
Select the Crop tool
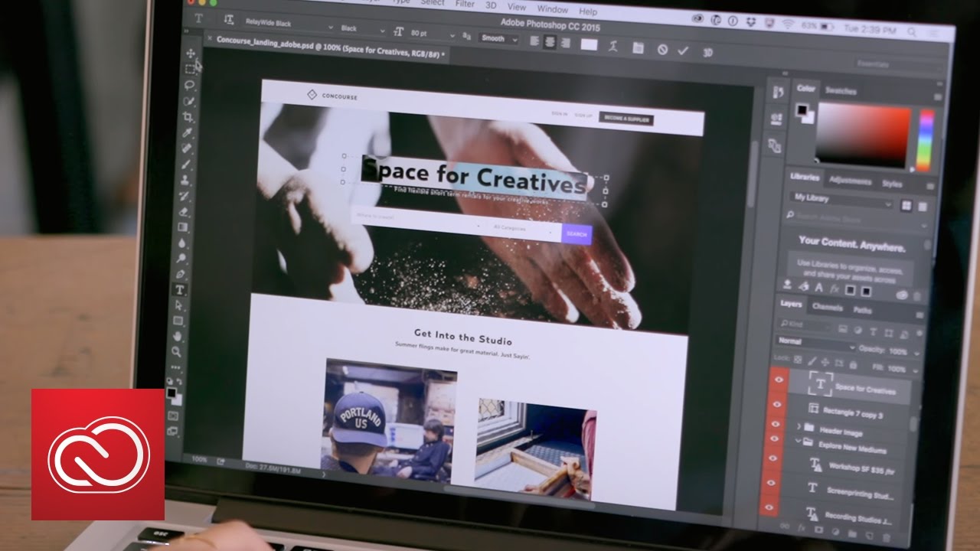click(188, 117)
